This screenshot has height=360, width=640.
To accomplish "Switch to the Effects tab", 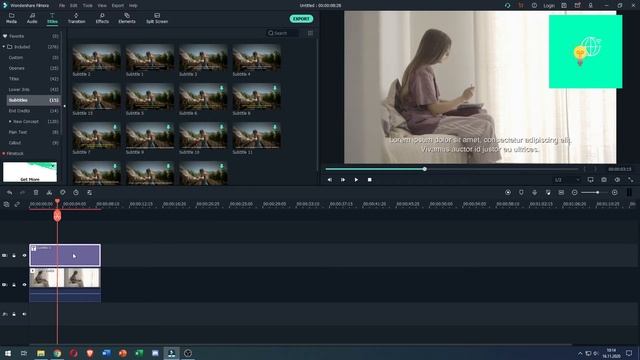I will 102,18.
